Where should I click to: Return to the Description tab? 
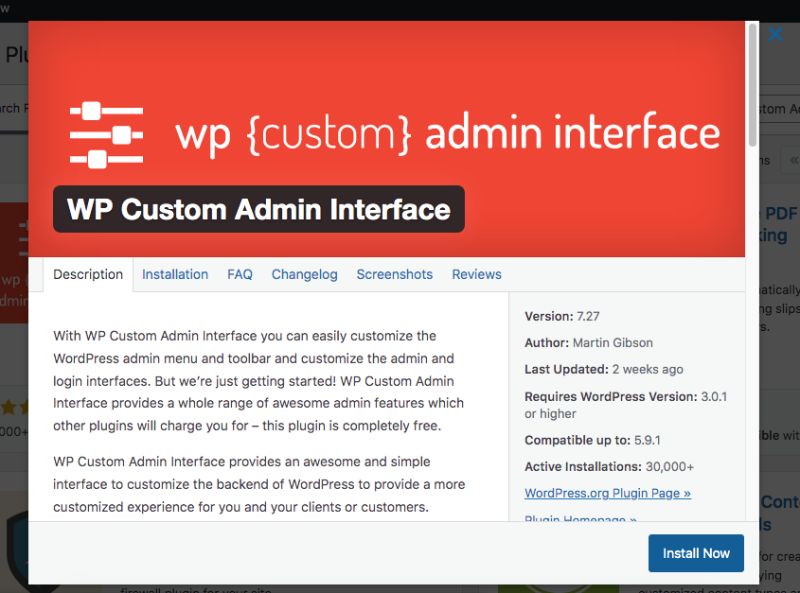pyautogui.click(x=87, y=274)
